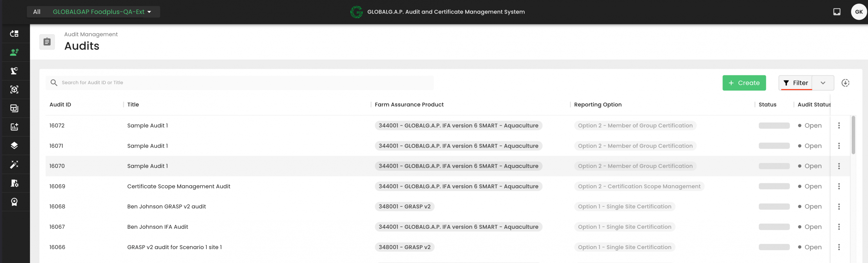Sort by Status column header

pyautogui.click(x=767, y=105)
